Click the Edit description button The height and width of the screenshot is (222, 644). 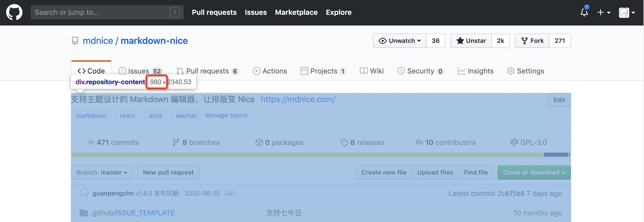(559, 100)
